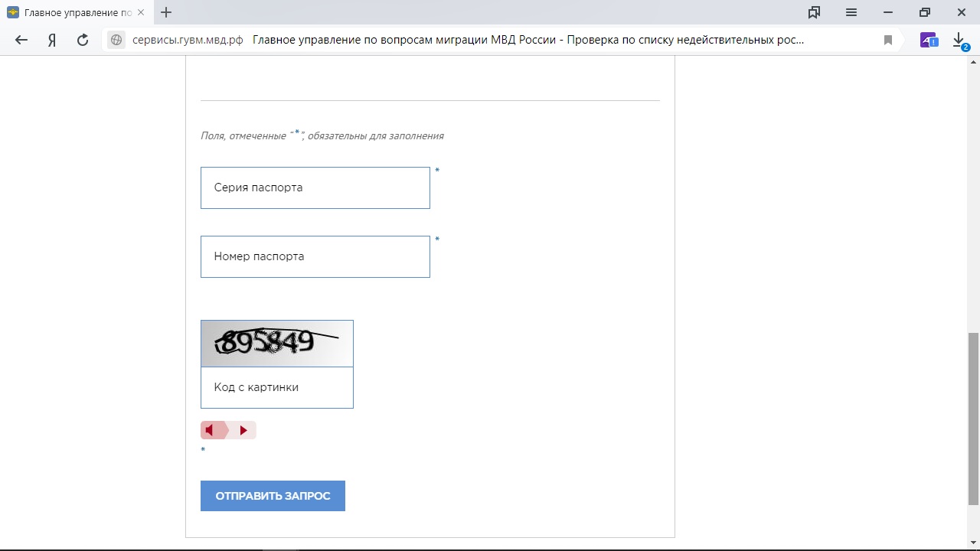Focus the Номер паспорта field
The image size is (980, 551).
[x=315, y=256]
